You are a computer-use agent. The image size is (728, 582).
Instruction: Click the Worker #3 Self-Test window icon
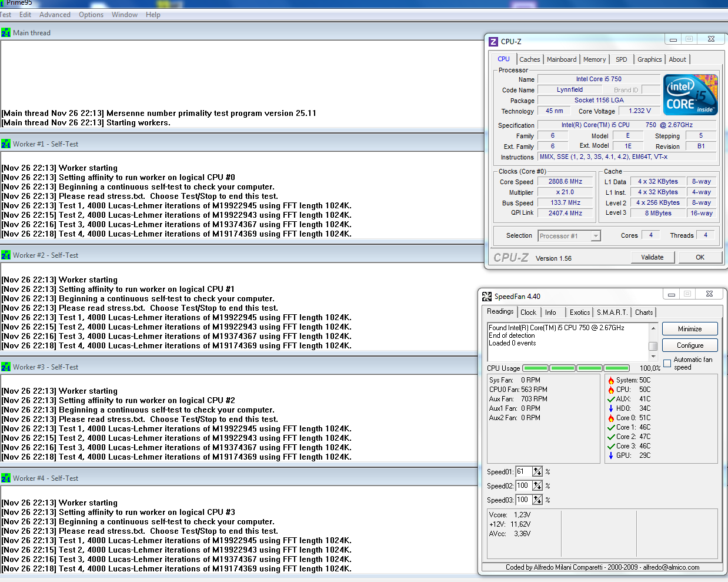(5, 367)
